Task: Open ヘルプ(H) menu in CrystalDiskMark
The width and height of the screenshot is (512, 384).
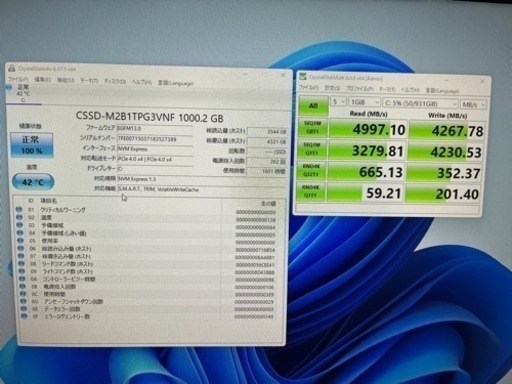Action: pyautogui.click(x=410, y=90)
